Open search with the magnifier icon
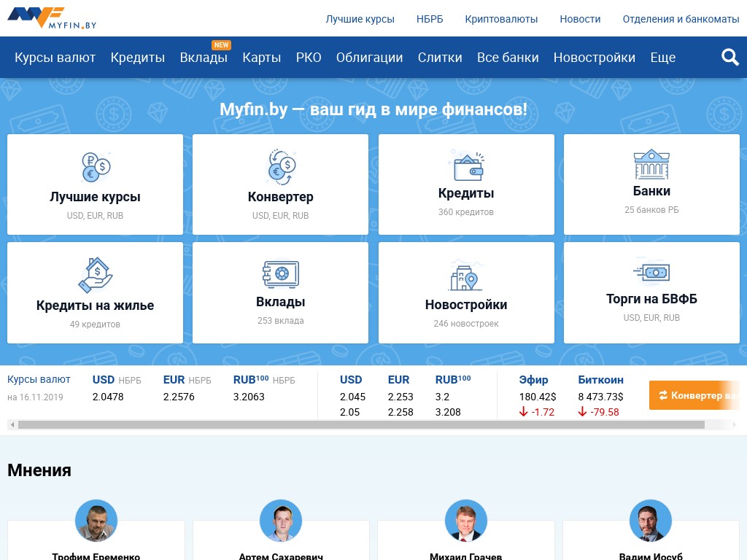 730,57
